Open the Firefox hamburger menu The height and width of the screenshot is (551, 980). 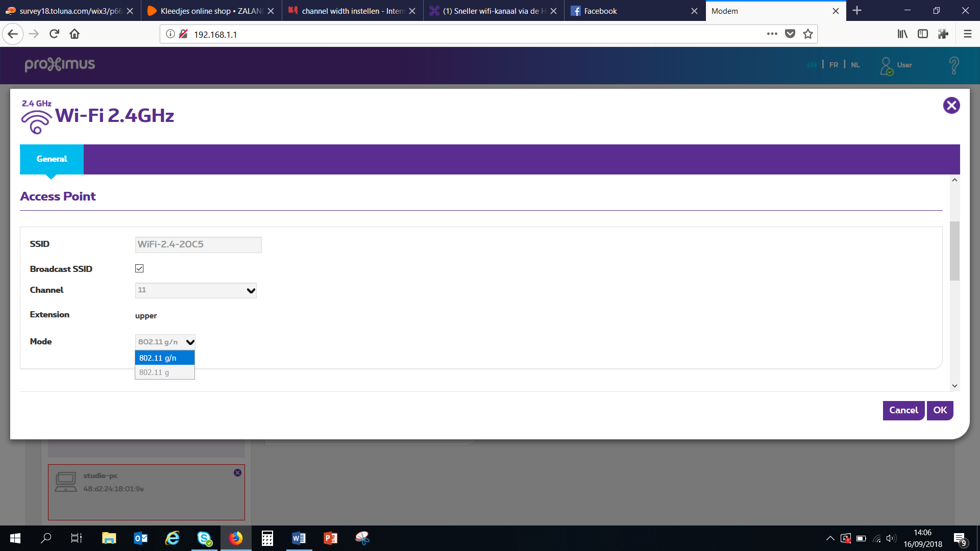click(967, 34)
